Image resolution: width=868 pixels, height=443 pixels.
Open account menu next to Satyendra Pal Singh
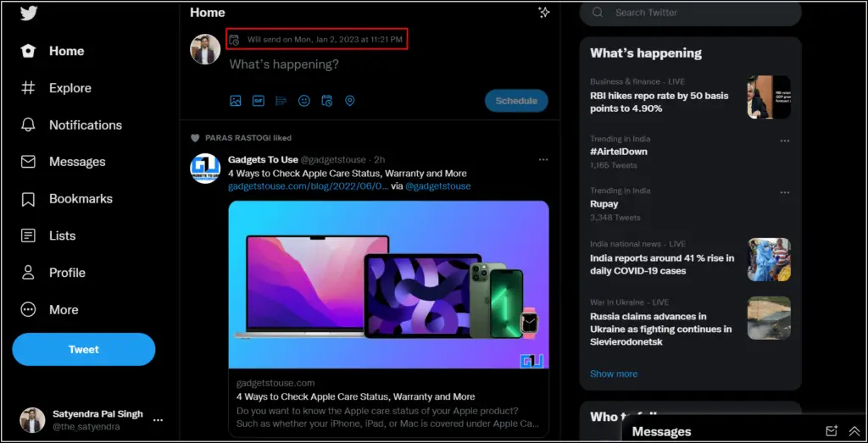(x=159, y=420)
